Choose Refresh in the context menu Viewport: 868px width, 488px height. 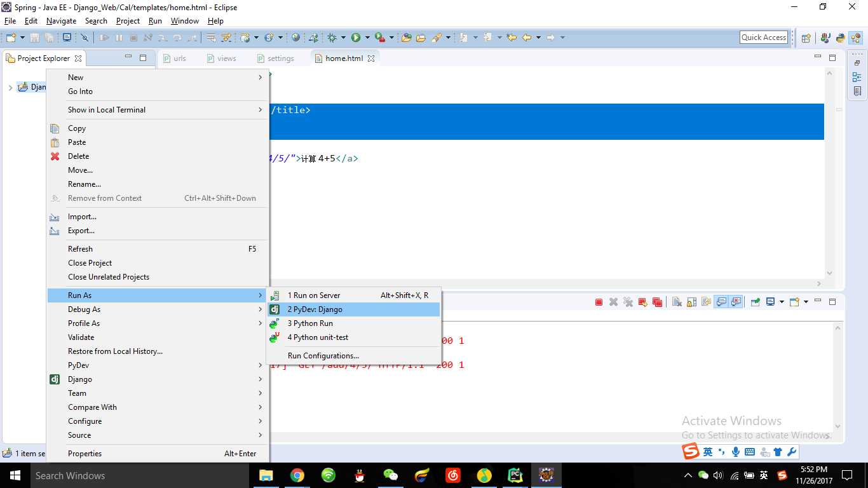click(x=158, y=249)
